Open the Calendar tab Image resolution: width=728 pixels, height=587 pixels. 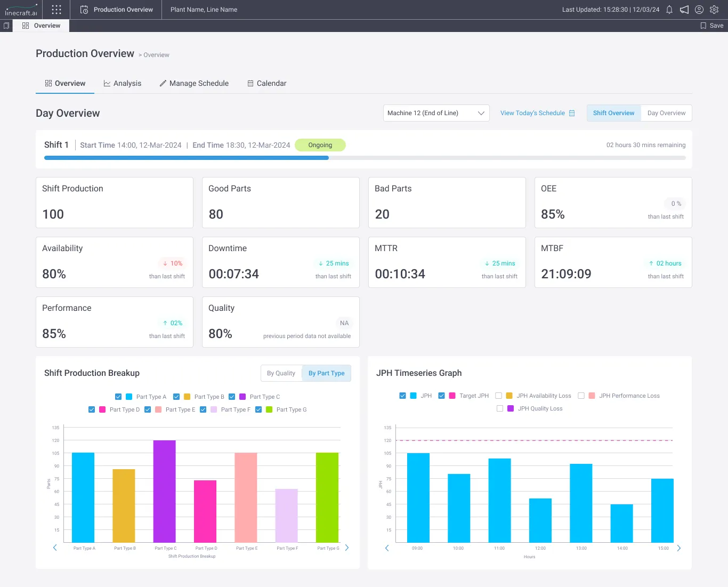point(267,83)
